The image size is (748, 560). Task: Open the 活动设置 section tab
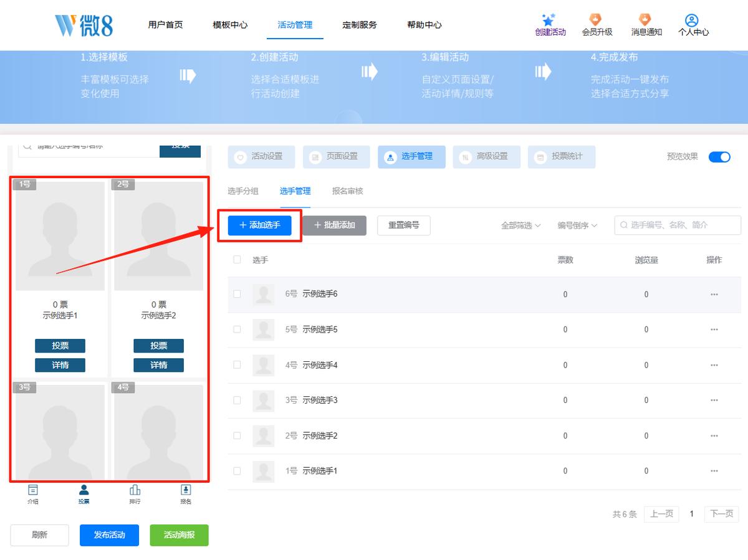[x=261, y=157]
